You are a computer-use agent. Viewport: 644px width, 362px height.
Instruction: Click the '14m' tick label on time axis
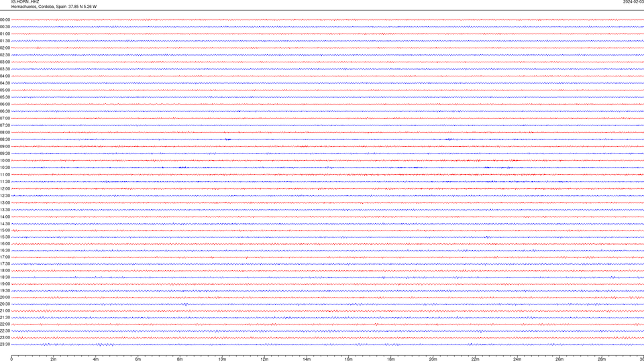point(307,359)
